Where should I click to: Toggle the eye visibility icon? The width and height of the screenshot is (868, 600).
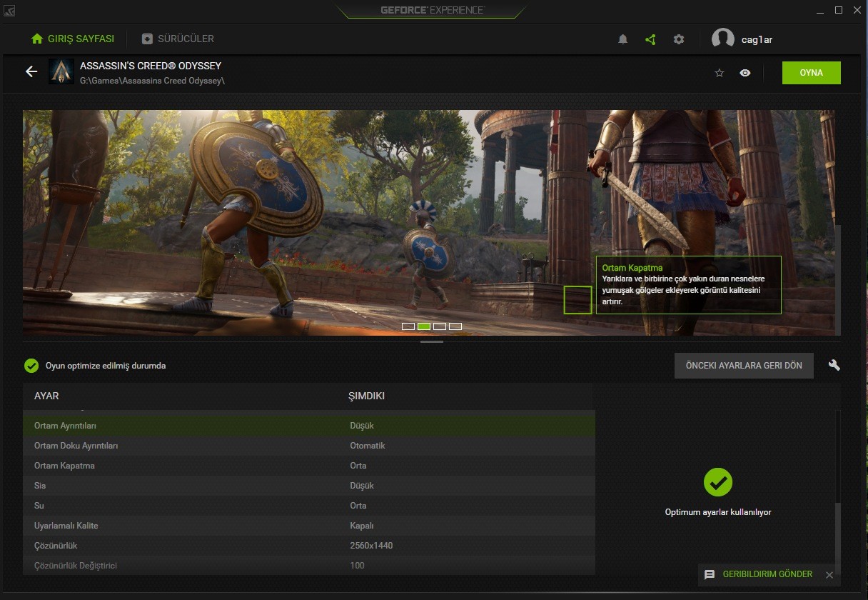(745, 73)
